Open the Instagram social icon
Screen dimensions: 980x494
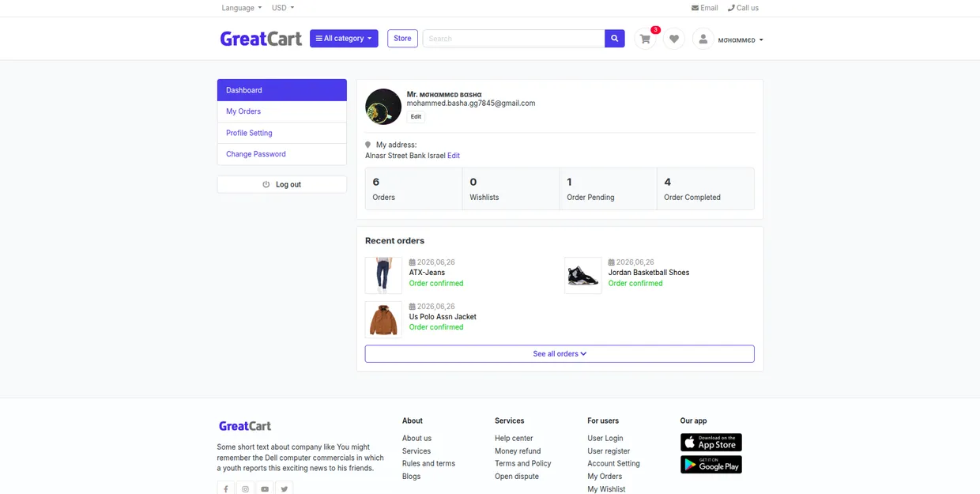(245, 488)
